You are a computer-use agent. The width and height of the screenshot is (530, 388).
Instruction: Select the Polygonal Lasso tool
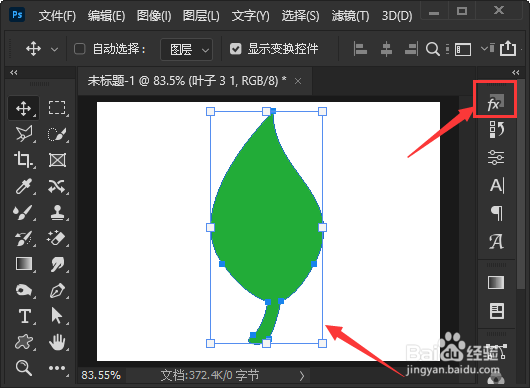click(23, 134)
